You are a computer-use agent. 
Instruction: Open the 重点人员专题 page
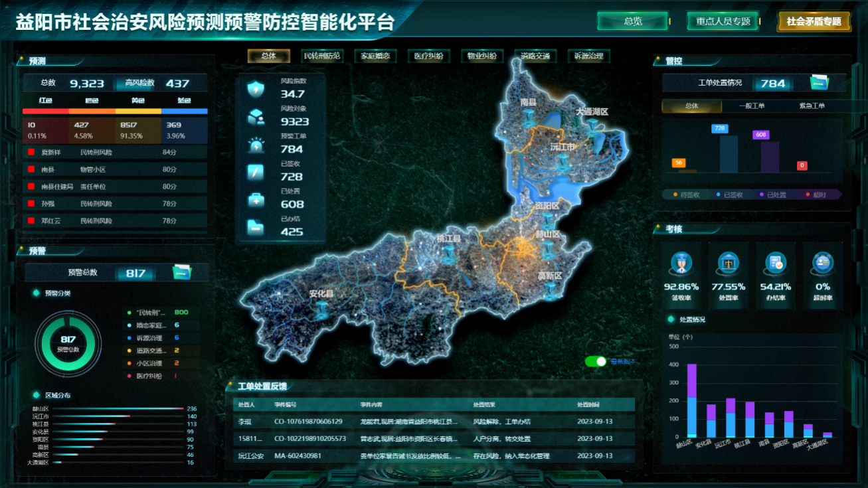tap(723, 21)
